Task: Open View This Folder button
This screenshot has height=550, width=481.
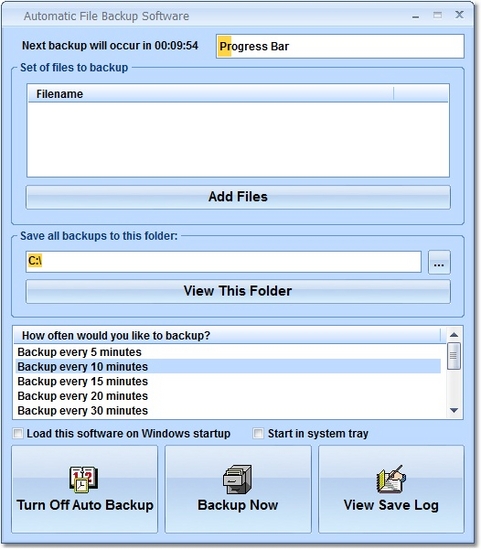Action: pyautogui.click(x=238, y=291)
